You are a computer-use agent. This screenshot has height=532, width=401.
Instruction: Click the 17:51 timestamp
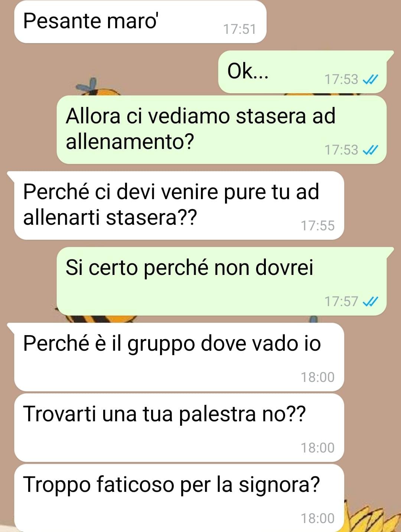point(239,29)
